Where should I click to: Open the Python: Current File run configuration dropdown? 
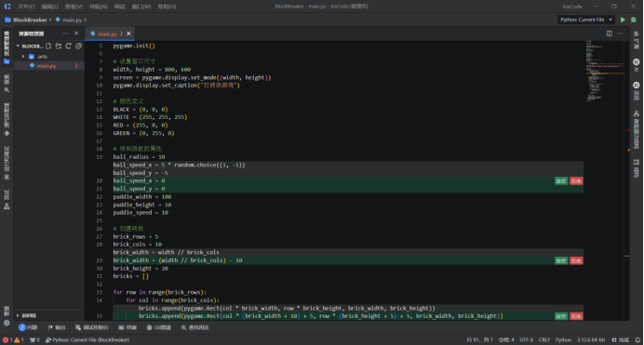pyautogui.click(x=585, y=20)
